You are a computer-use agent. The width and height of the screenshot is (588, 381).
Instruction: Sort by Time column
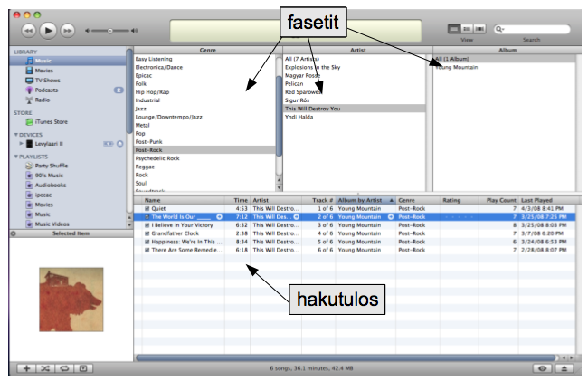point(237,200)
